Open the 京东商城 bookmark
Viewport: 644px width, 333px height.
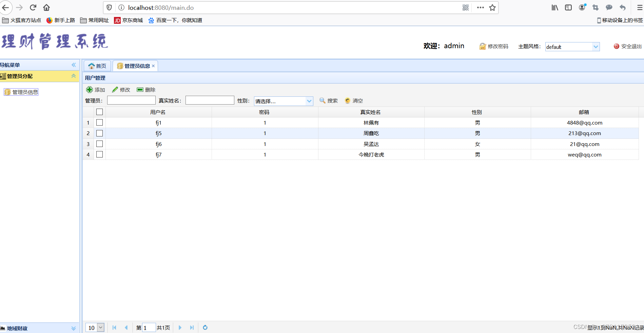pyautogui.click(x=129, y=20)
